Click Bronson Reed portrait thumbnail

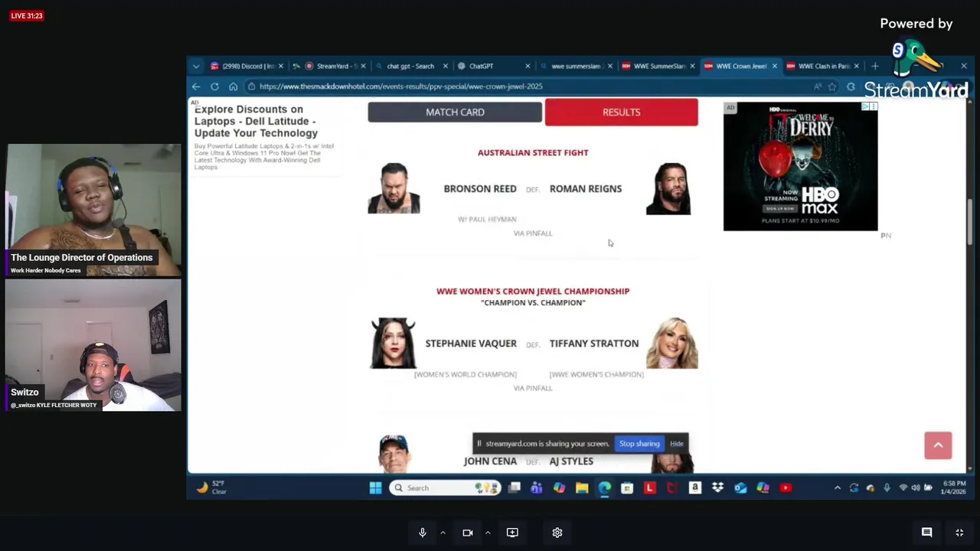[394, 188]
